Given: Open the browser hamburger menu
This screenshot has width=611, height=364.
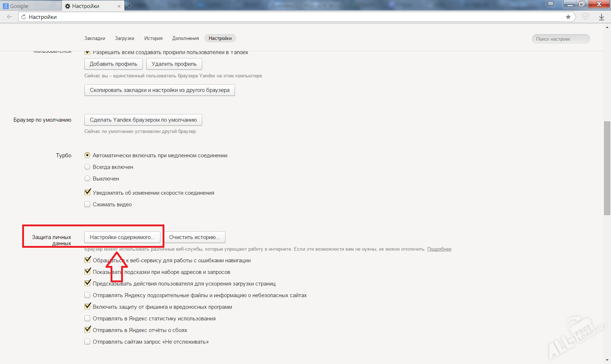Looking at the screenshot, I should (551, 4).
